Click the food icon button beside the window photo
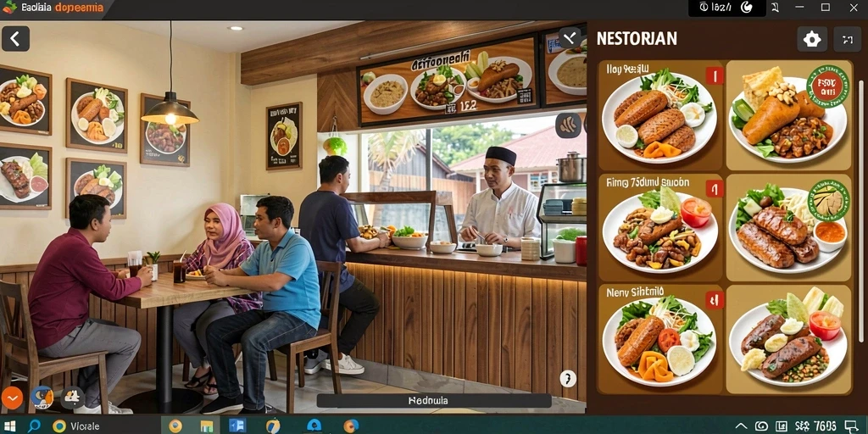Viewport: 868px width, 434px height. click(x=567, y=125)
